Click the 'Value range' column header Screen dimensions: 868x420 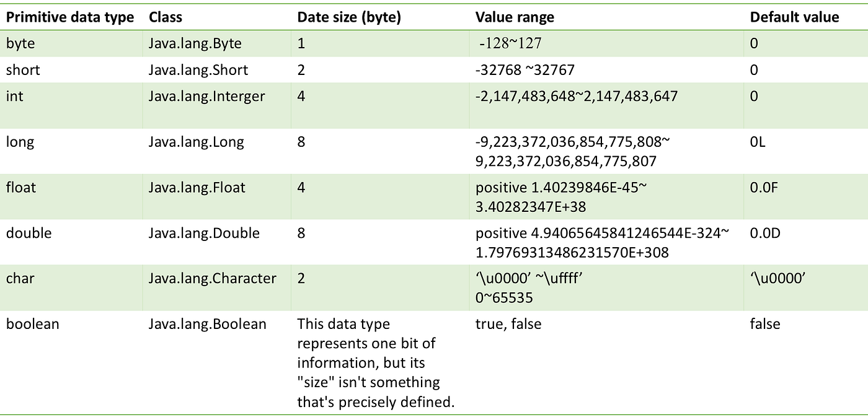pos(515,17)
